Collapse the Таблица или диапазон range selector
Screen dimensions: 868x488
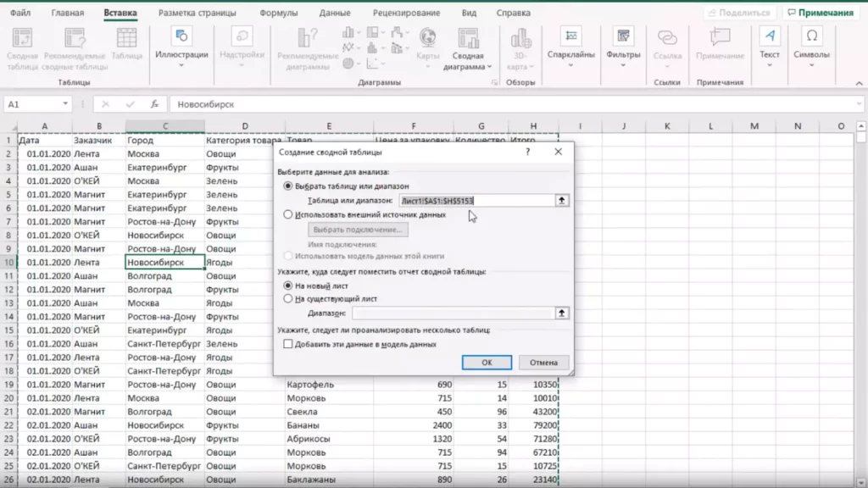[560, 201]
